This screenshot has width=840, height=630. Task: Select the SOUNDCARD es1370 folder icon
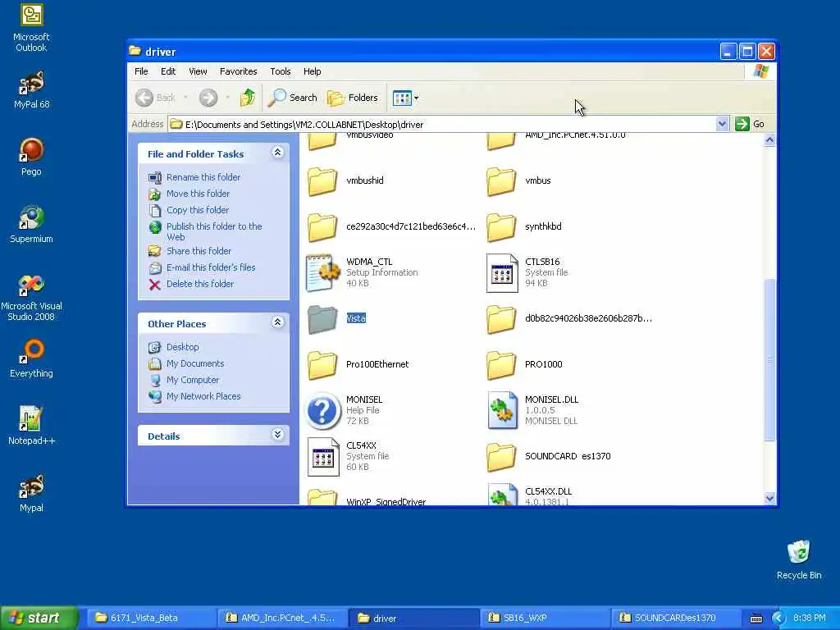point(501,457)
